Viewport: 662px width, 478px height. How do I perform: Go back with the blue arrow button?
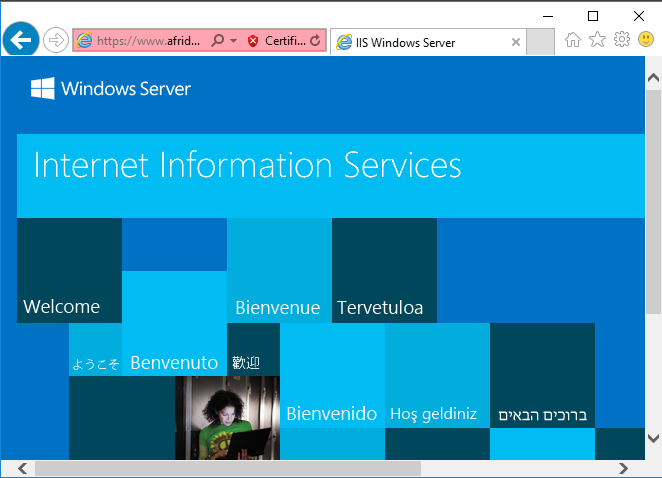point(21,40)
